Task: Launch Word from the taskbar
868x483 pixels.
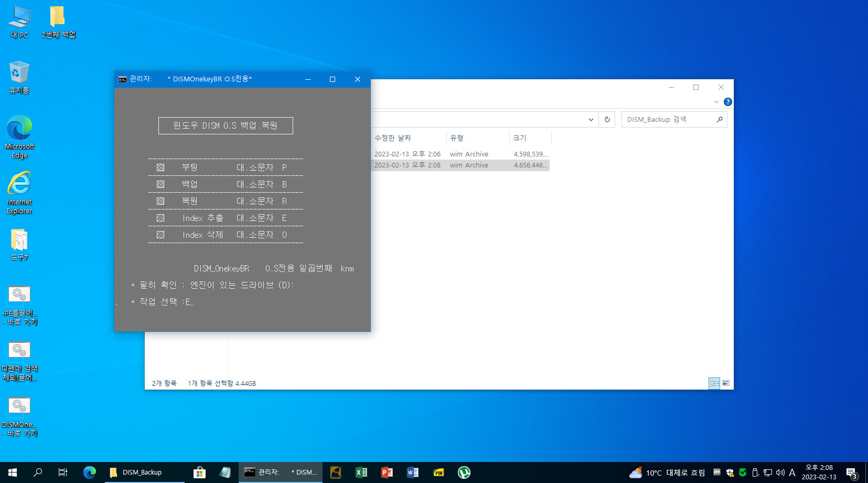Action: (x=413, y=472)
